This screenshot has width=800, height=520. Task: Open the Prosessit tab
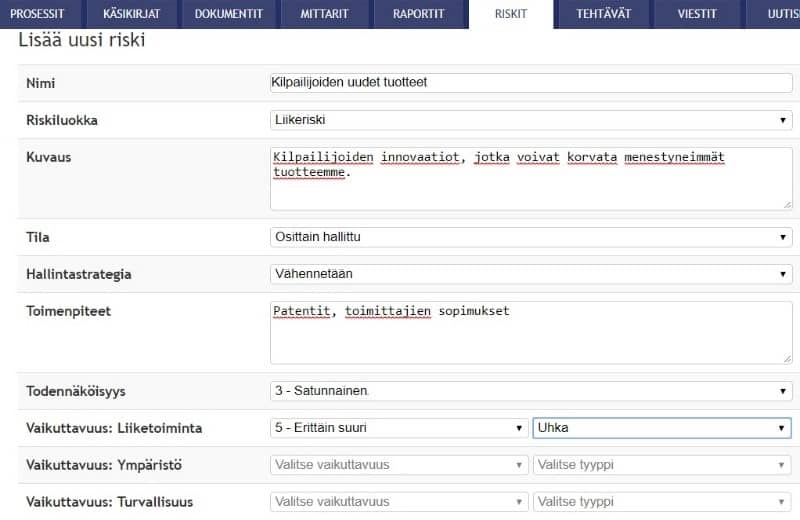pyautogui.click(x=37, y=14)
